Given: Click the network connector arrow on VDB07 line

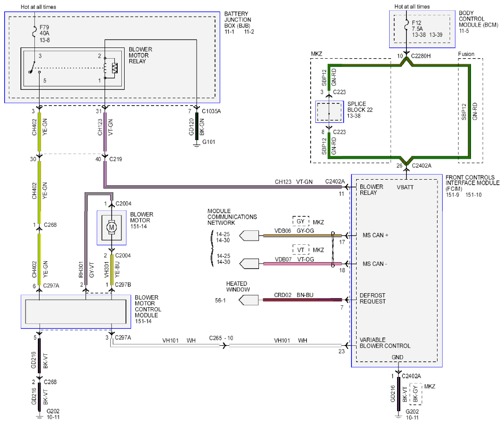Looking at the screenshot, I should click(249, 264).
